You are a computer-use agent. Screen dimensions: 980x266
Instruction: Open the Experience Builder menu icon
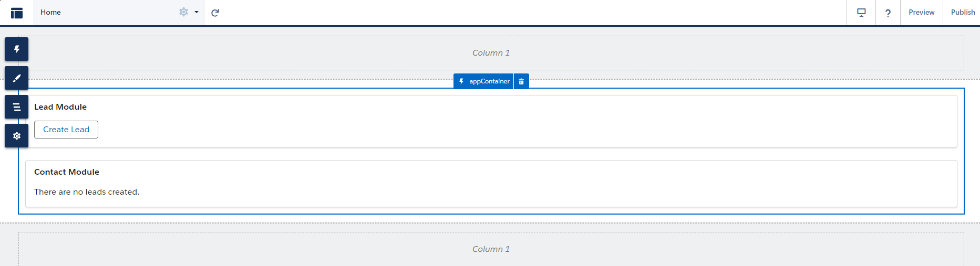pyautogui.click(x=17, y=13)
